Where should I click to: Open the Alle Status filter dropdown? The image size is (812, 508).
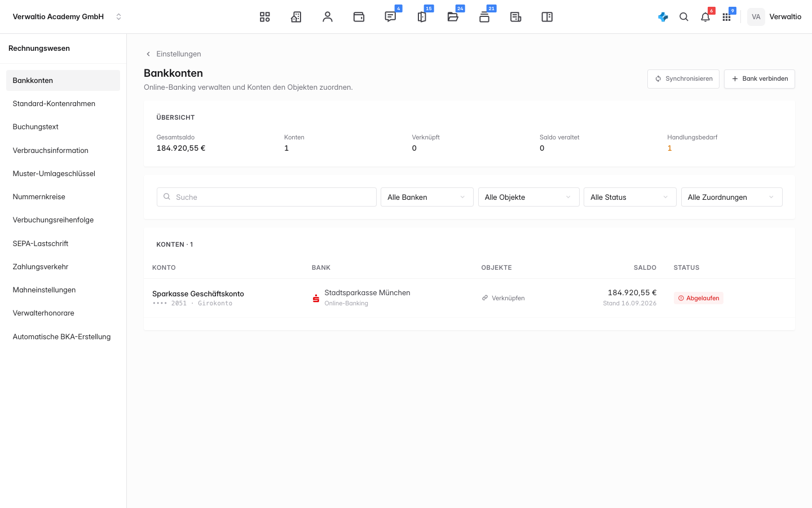[x=630, y=197]
